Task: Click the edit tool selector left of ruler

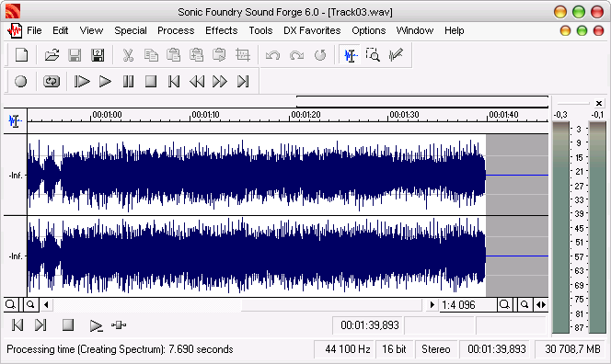Action: click(x=16, y=121)
